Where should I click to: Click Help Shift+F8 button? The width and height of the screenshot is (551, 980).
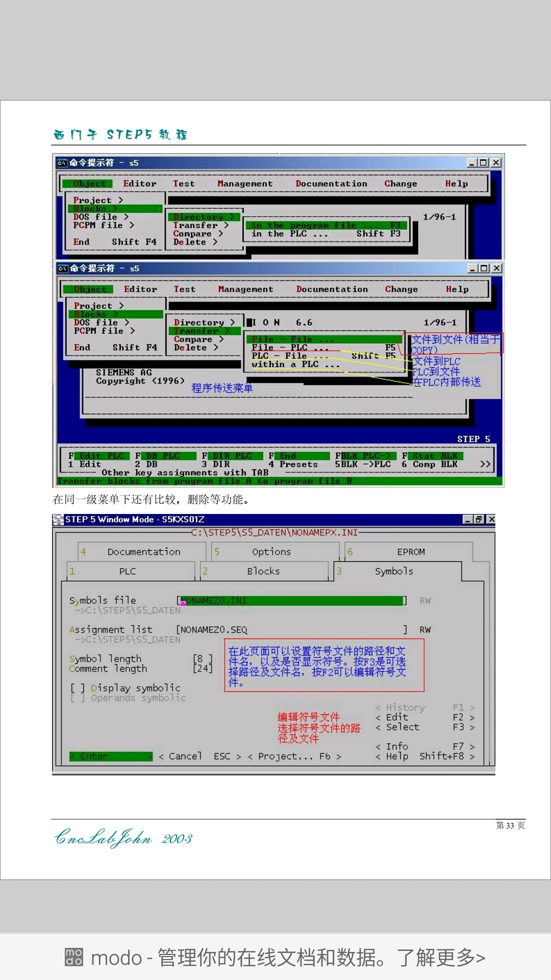[425, 756]
